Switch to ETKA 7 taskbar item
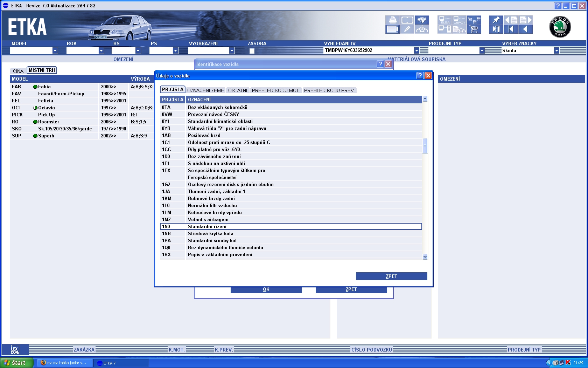Viewport: 588px width, 368px height. [121, 363]
